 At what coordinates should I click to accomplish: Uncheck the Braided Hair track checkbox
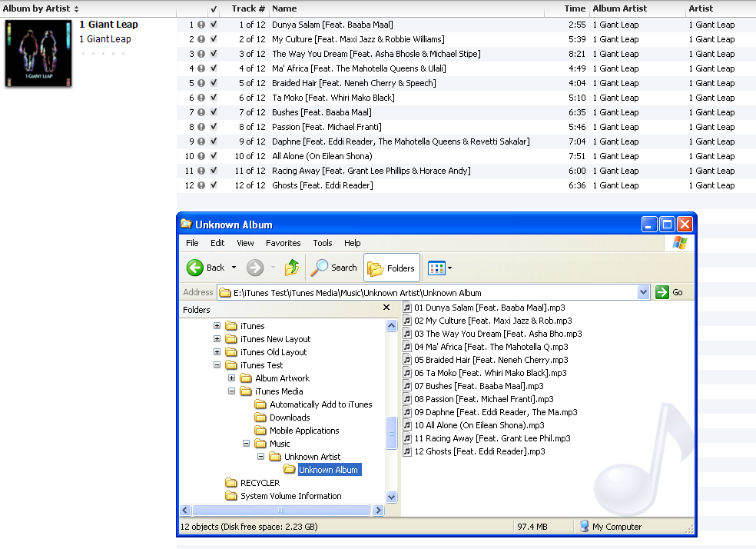(x=214, y=83)
